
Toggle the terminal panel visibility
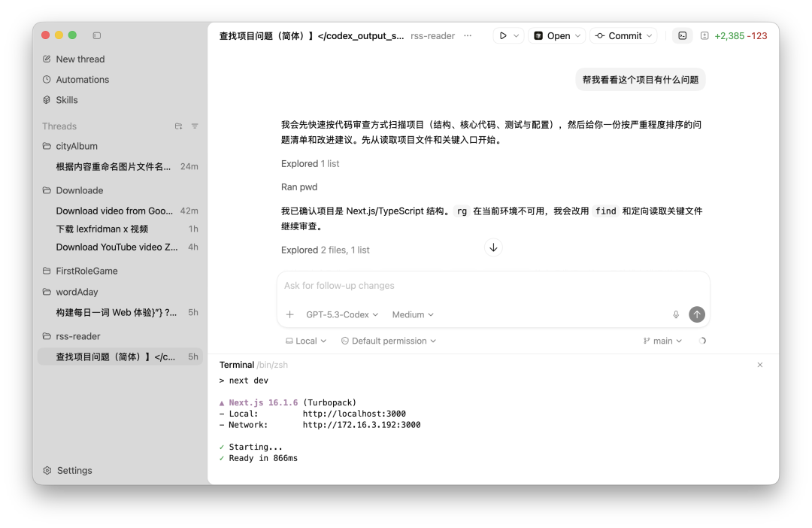click(682, 35)
